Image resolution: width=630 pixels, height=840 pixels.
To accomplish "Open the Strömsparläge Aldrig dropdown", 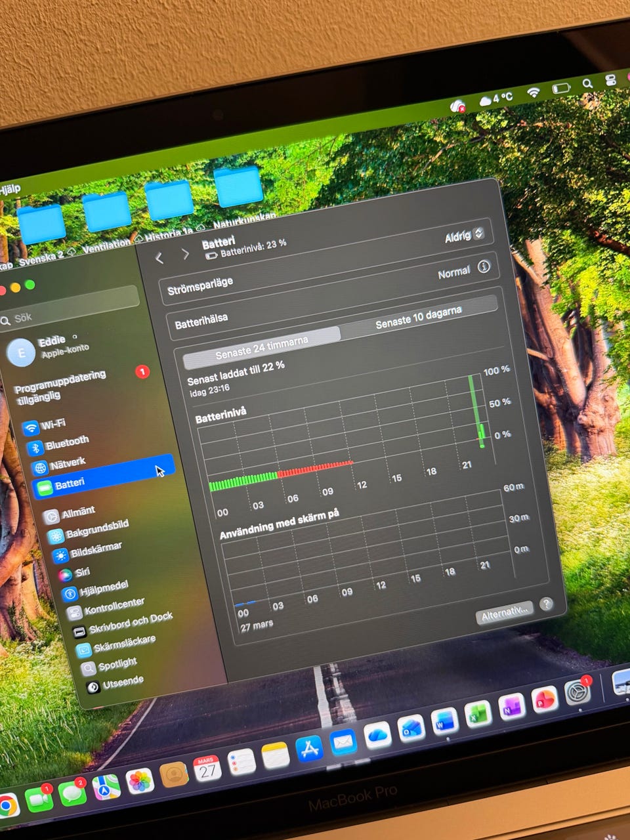I will [x=464, y=236].
